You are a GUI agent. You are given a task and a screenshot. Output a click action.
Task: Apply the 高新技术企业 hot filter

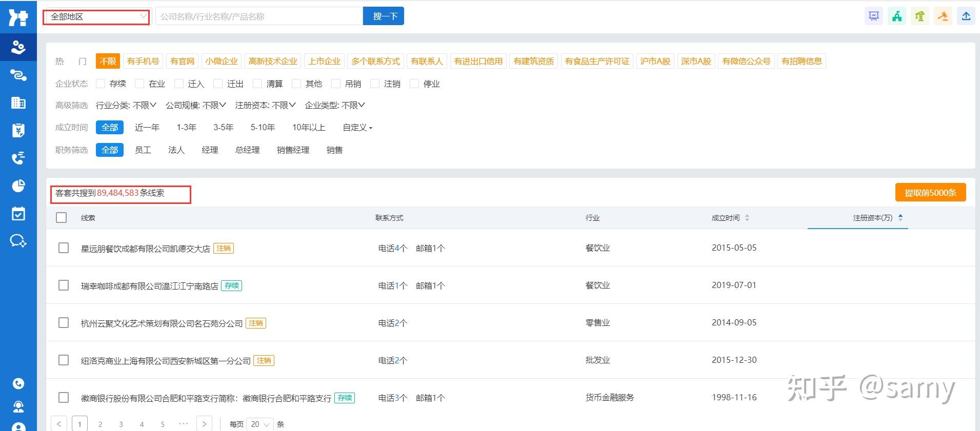coord(273,61)
